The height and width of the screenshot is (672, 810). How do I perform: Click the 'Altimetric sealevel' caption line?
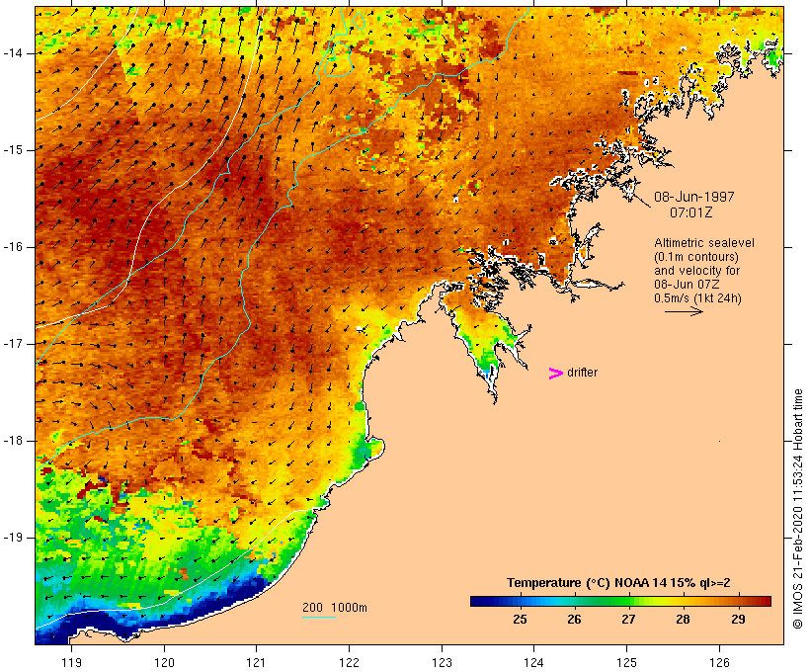point(704,243)
